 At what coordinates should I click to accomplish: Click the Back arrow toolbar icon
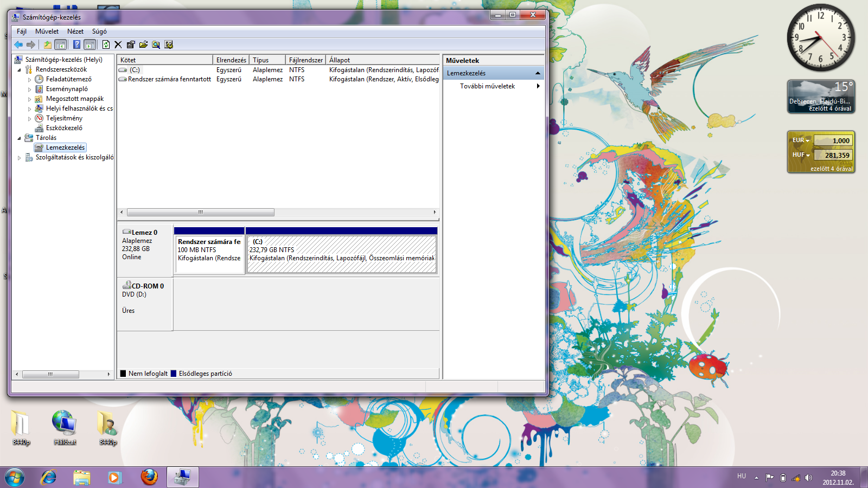coord(19,44)
